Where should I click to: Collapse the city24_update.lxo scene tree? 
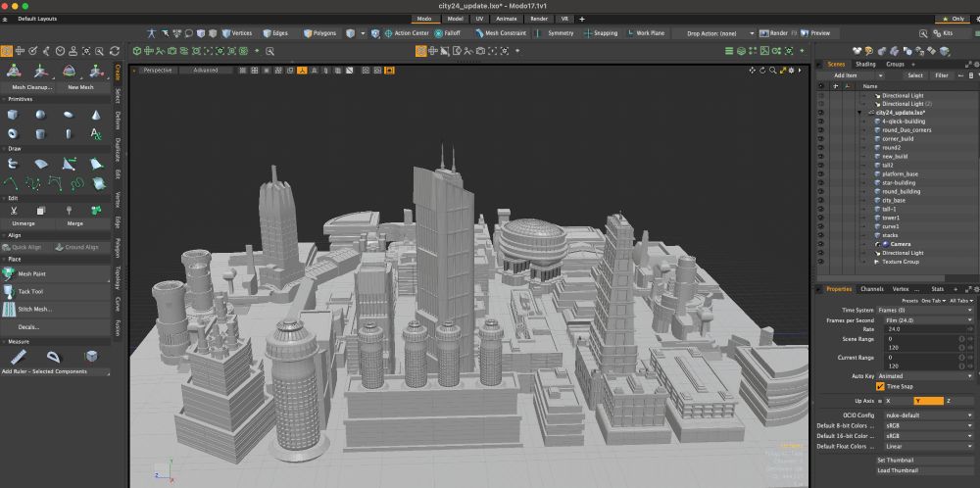pyautogui.click(x=858, y=113)
